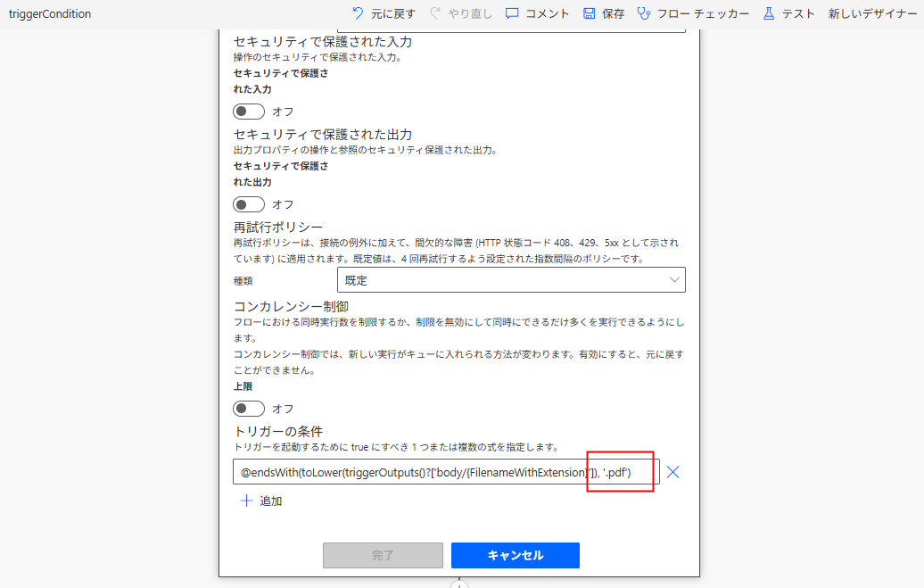Delete the trigger condition with X icon
The image size is (924, 588).
pyautogui.click(x=673, y=472)
